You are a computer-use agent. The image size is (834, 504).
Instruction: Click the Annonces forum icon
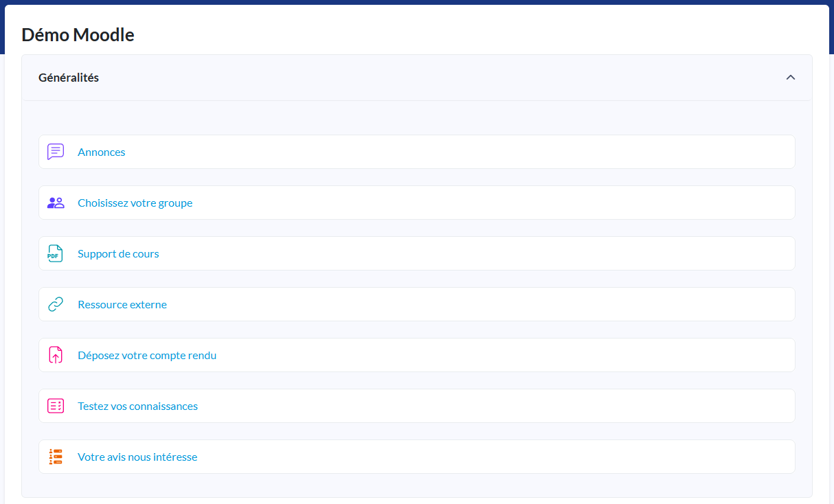click(x=56, y=152)
